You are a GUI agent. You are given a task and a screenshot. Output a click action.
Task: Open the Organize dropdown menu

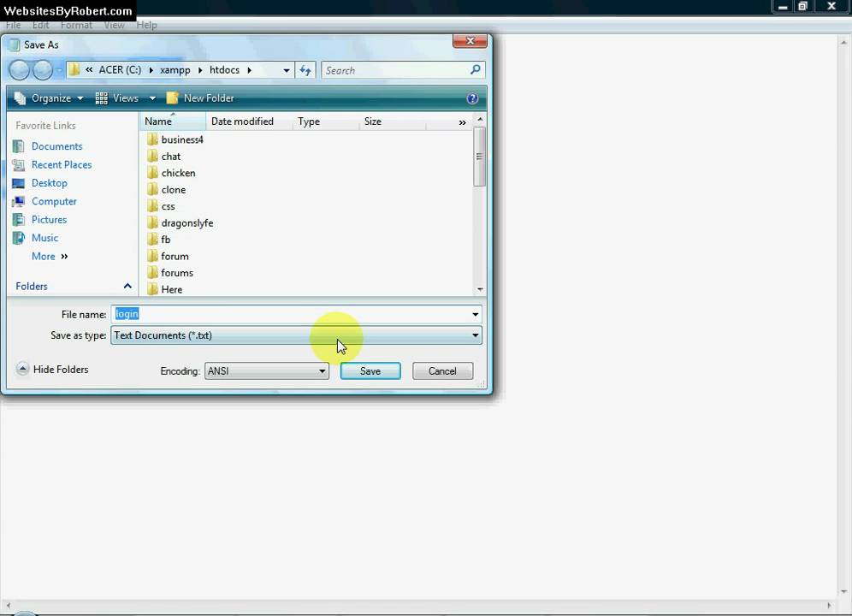(49, 98)
